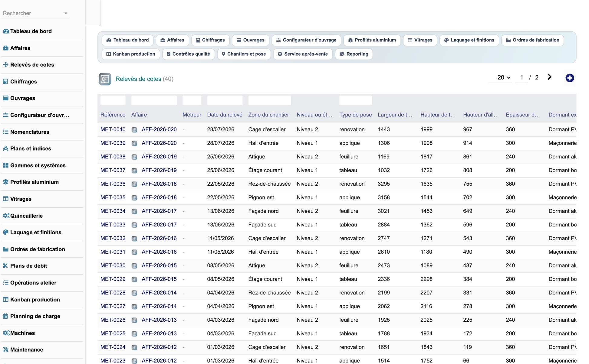Click the Ouvrages sidebar icon
This screenshot has height=364, width=589.
coord(6,98)
